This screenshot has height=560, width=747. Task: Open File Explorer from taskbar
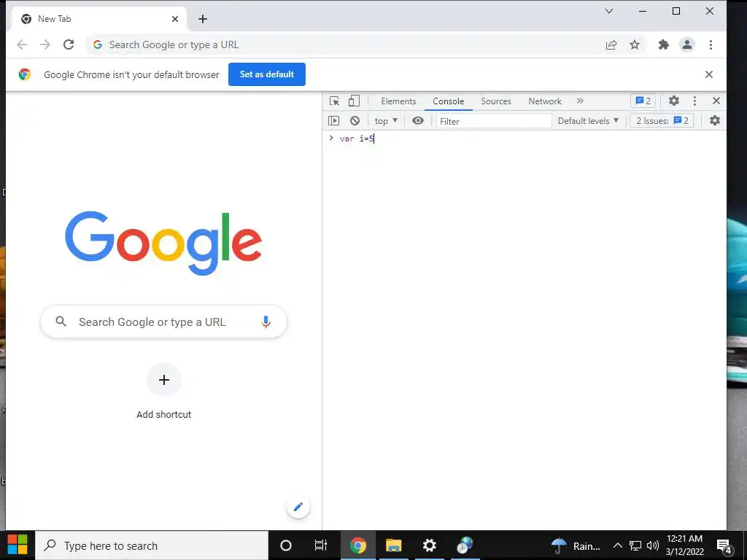click(393, 545)
